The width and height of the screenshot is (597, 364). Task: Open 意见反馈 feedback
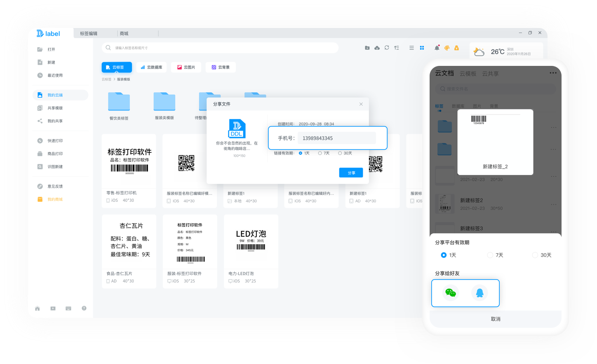tap(50, 187)
